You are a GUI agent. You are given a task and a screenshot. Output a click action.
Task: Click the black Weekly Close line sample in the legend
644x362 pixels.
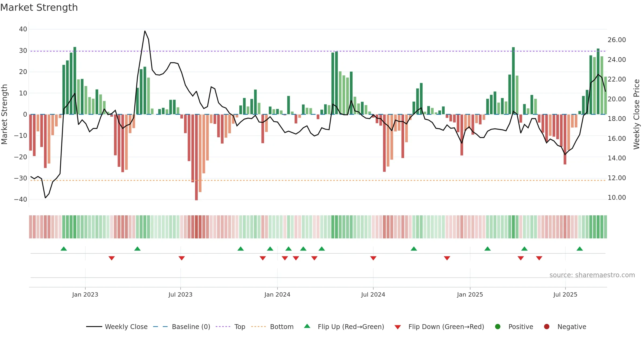click(x=94, y=327)
